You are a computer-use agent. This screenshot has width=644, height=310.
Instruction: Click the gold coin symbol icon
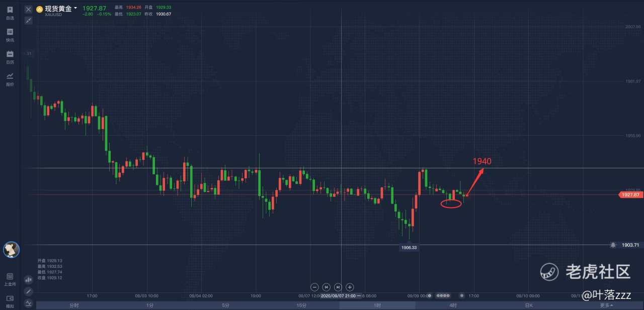click(39, 9)
